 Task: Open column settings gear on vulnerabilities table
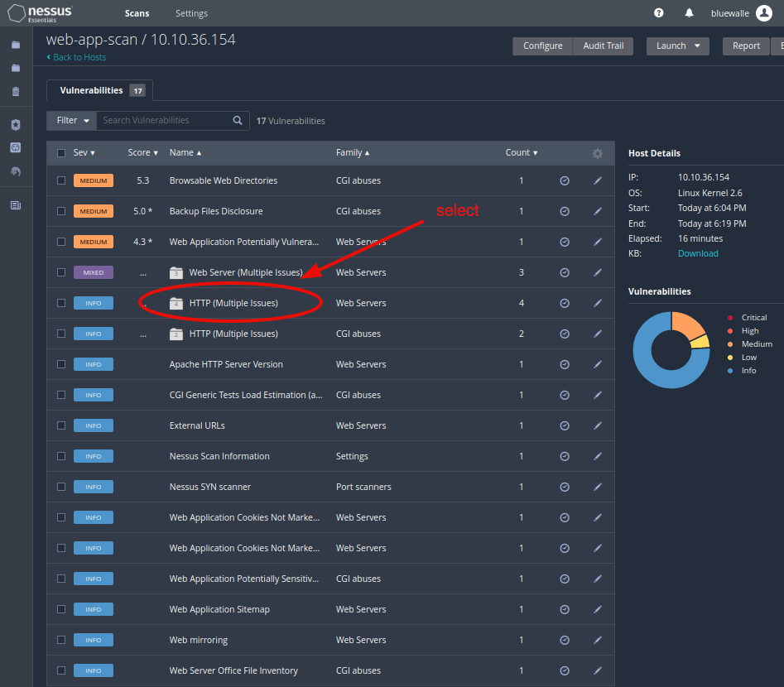[598, 152]
